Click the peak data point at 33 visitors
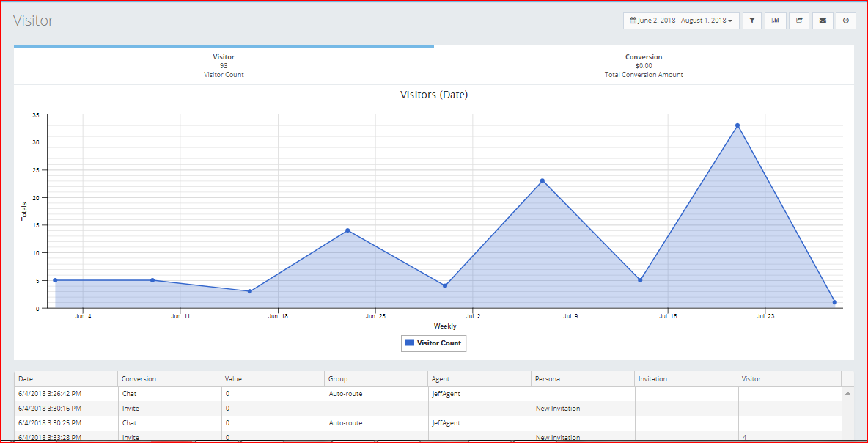This screenshot has width=868, height=443. click(738, 125)
